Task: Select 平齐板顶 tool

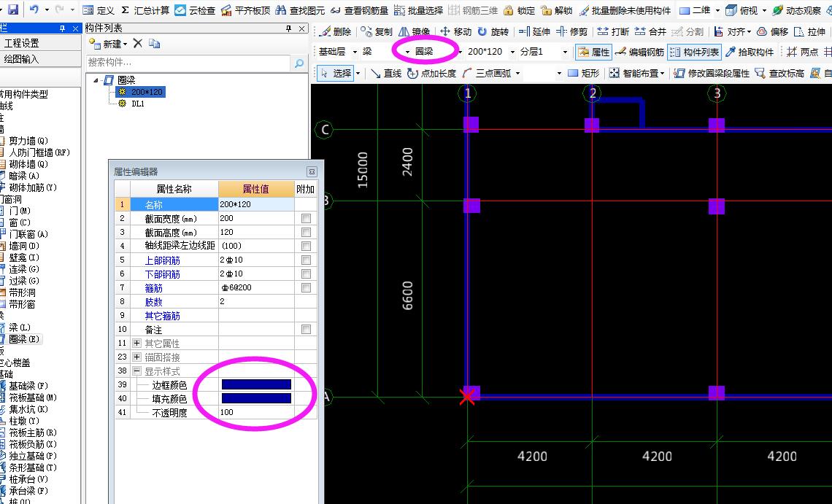Action: [246, 10]
